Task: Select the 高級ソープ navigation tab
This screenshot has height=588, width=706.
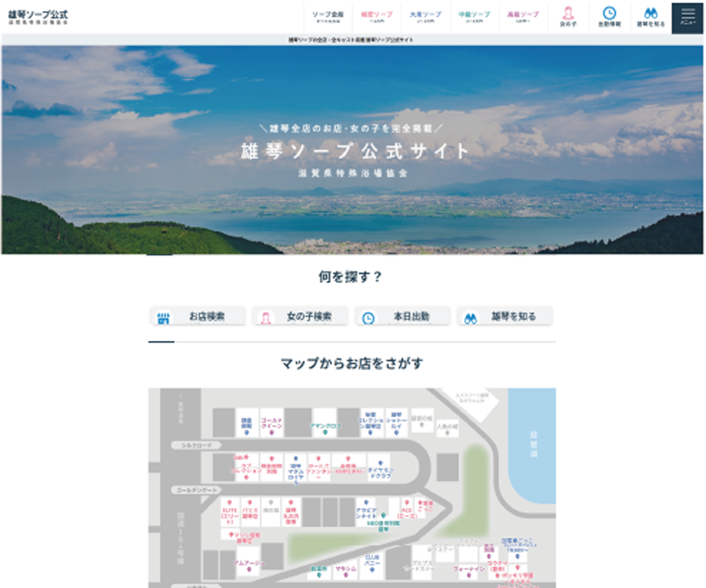Action: [522, 17]
